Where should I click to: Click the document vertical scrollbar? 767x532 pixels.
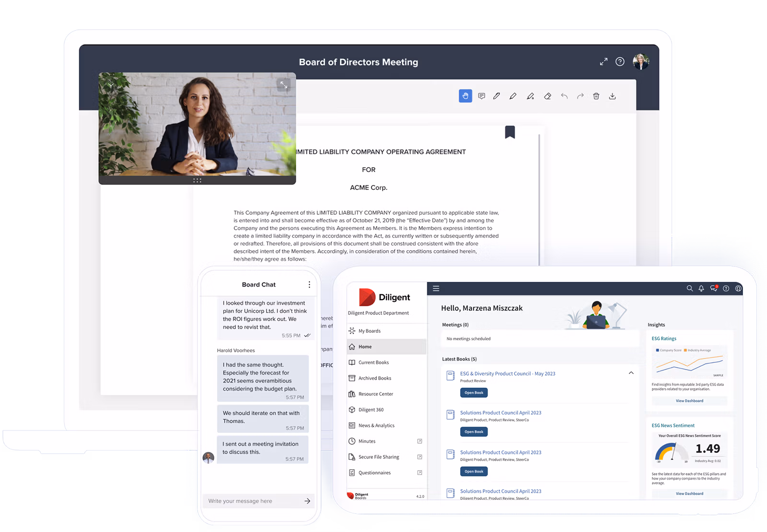(539, 199)
